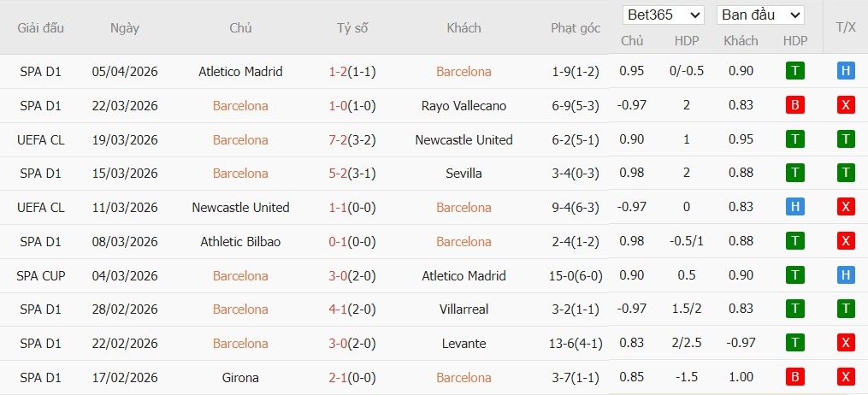The width and height of the screenshot is (868, 395).
Task: Click the Phạt góc column header
Action: point(576,27)
